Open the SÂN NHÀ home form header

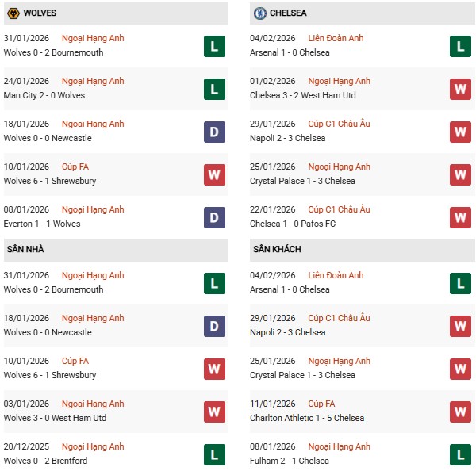(24, 249)
